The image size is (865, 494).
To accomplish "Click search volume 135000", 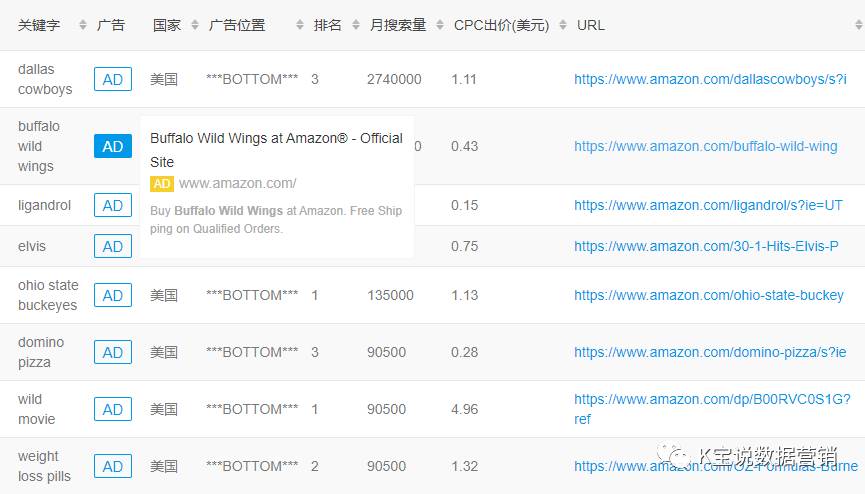I will (x=390, y=295).
